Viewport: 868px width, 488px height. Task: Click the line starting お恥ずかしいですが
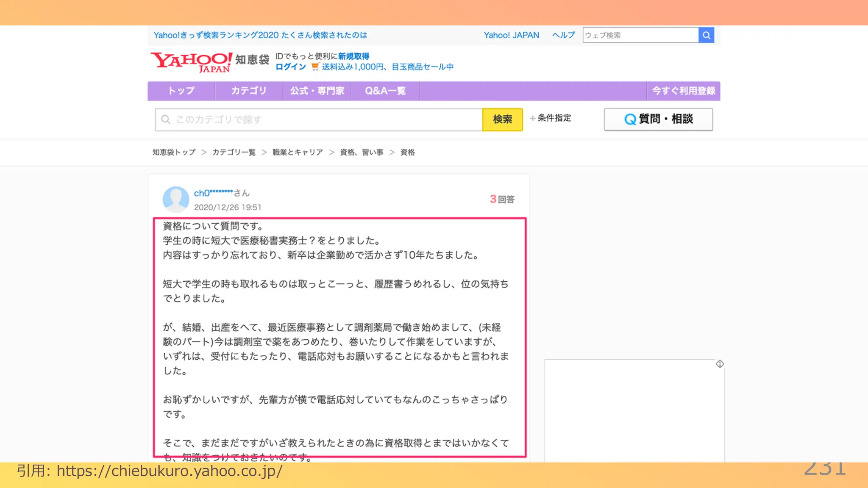click(336, 399)
